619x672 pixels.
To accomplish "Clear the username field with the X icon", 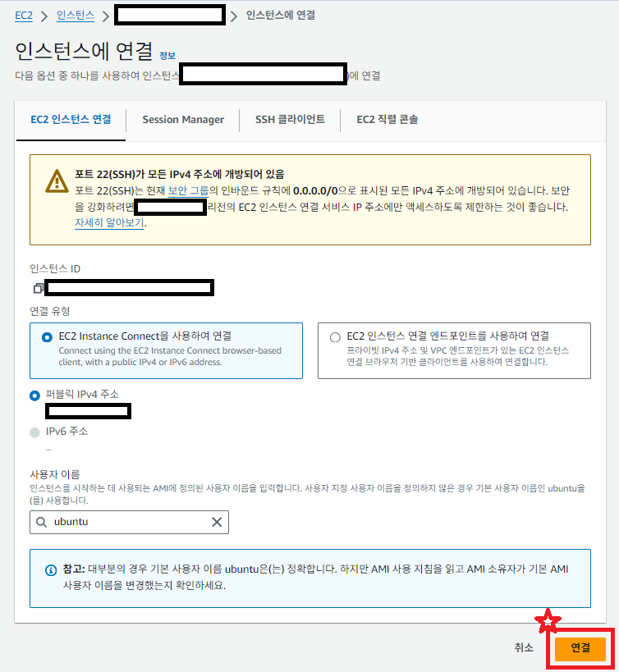I will tap(217, 522).
